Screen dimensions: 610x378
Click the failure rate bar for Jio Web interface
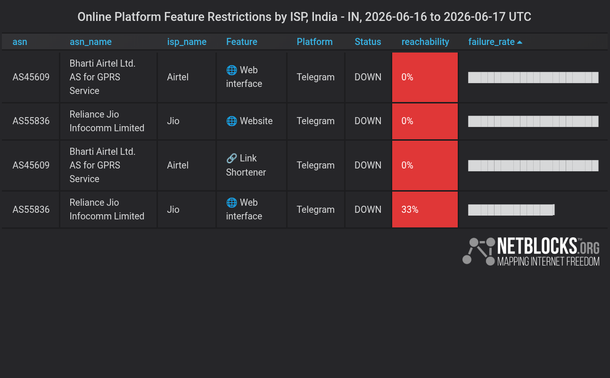pyautogui.click(x=511, y=210)
